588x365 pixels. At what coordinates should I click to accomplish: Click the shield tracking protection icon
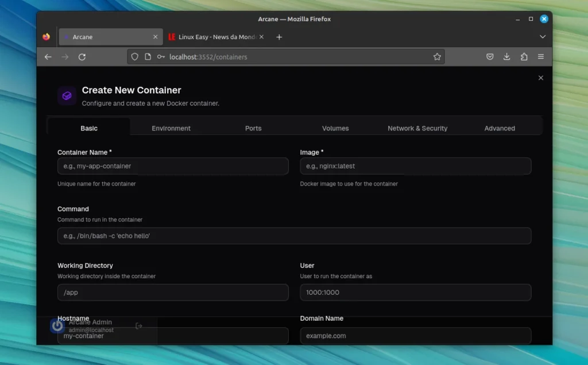[135, 57]
